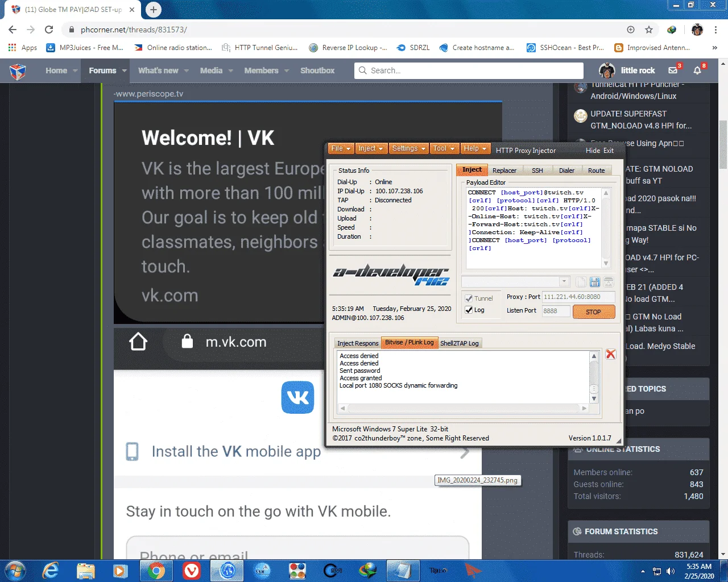Click the log's vertical scrollbar

click(594, 377)
